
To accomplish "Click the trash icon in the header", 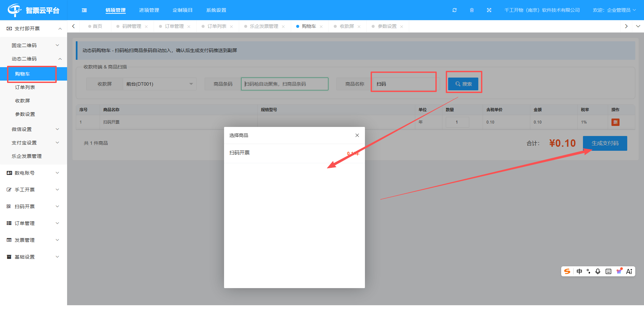I will click(472, 10).
